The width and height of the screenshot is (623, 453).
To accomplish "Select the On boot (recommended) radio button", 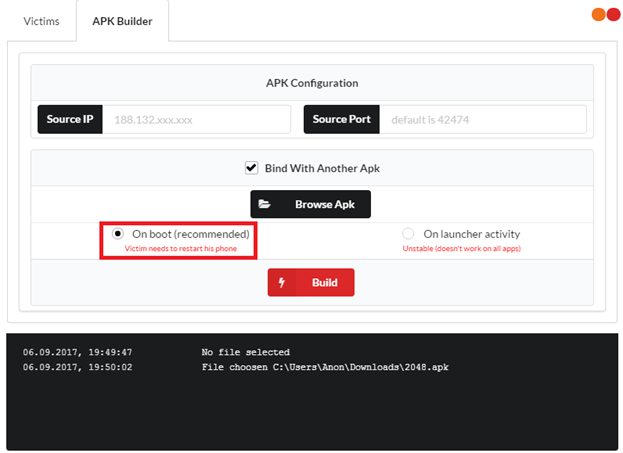I will click(118, 233).
